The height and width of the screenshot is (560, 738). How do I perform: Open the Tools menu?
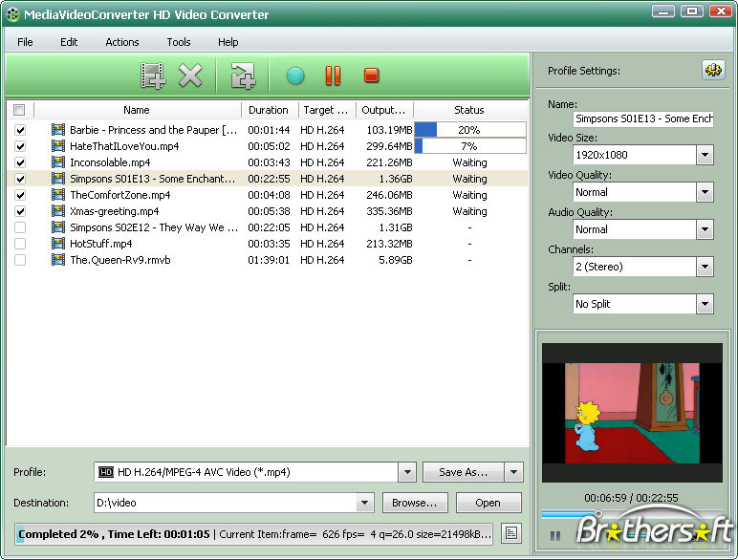[x=179, y=42]
